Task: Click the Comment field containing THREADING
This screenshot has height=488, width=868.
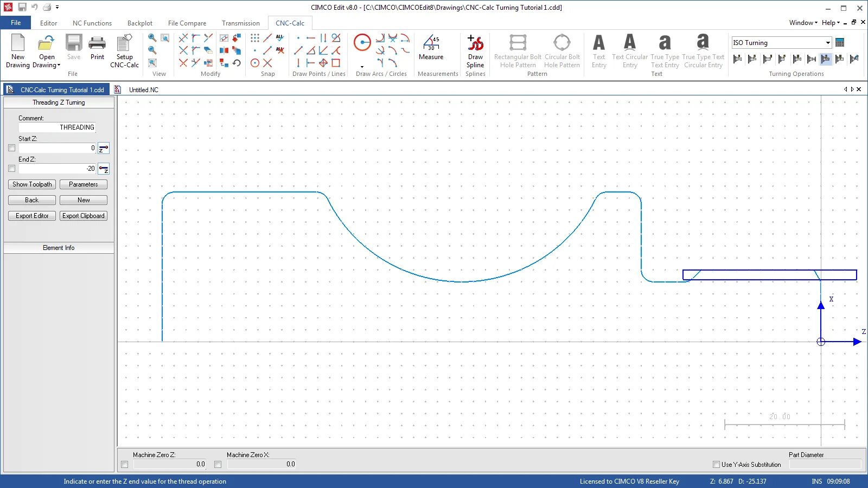Action: (58, 127)
